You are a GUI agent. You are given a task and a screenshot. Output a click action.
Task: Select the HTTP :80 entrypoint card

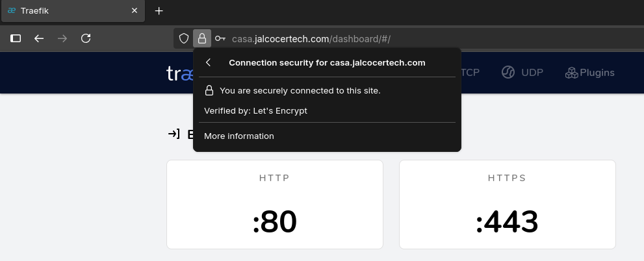coord(274,204)
